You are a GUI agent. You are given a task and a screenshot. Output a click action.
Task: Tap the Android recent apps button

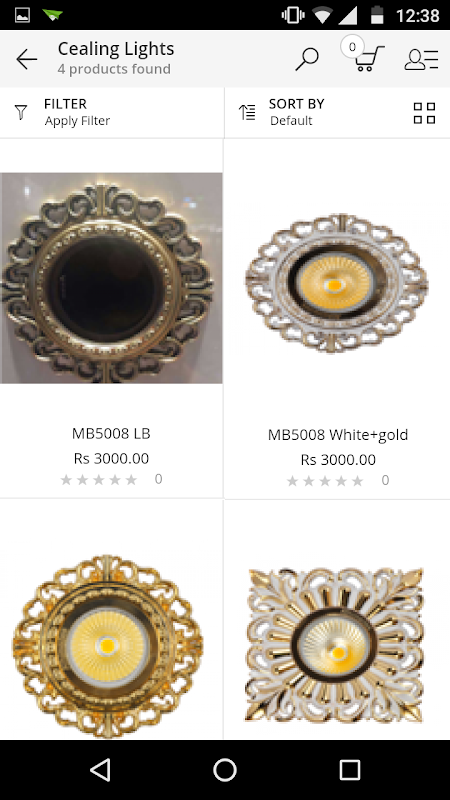[350, 770]
